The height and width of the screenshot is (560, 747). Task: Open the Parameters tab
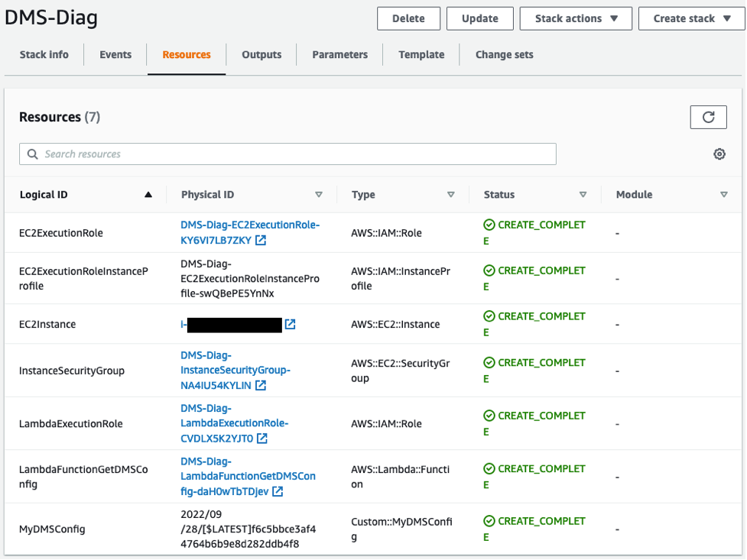coord(339,55)
